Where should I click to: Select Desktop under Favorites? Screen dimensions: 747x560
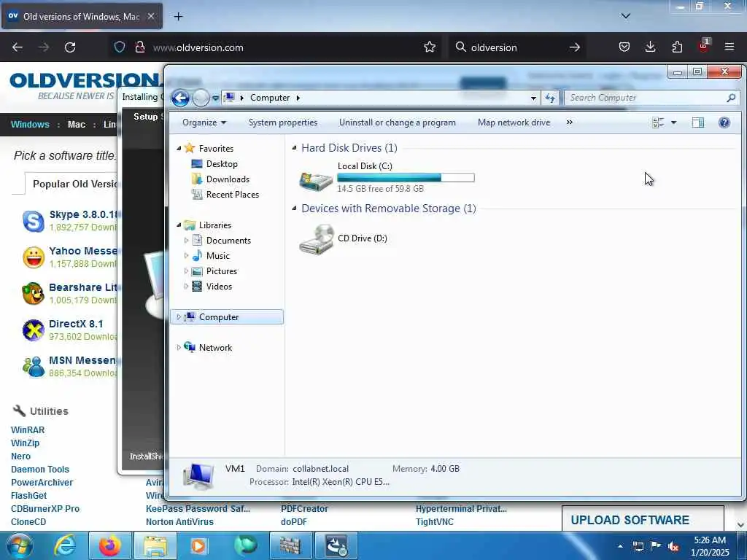click(x=222, y=164)
